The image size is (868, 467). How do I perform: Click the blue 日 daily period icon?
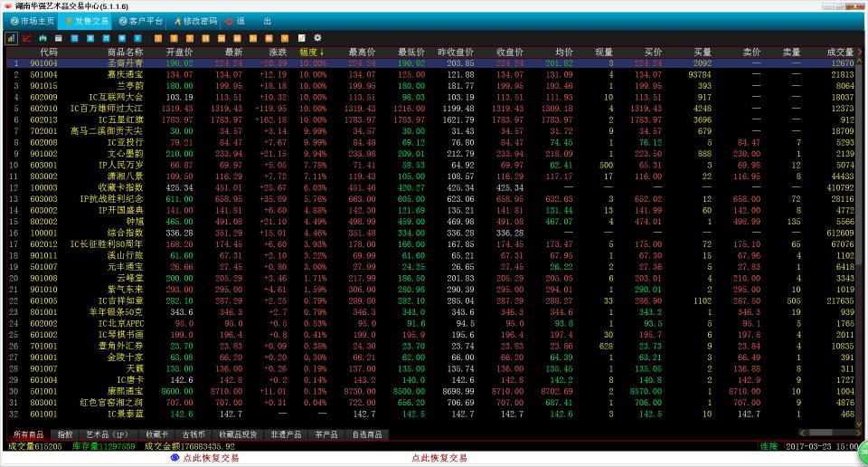pos(74,38)
